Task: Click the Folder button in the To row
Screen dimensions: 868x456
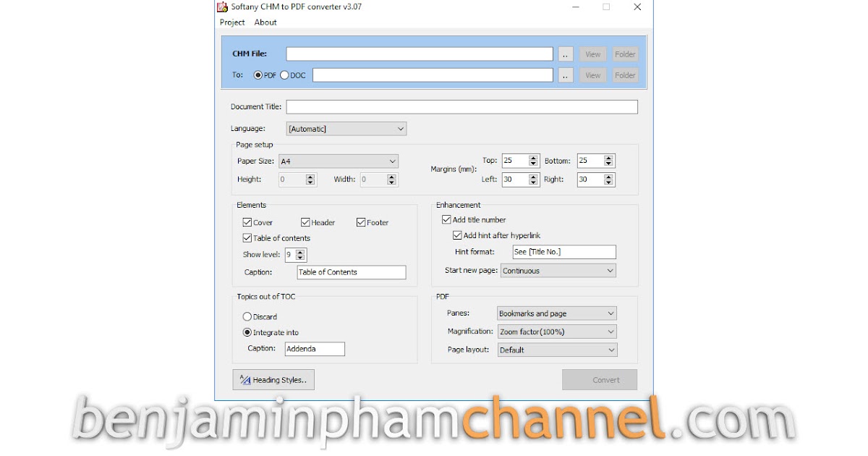Action: 625,75
